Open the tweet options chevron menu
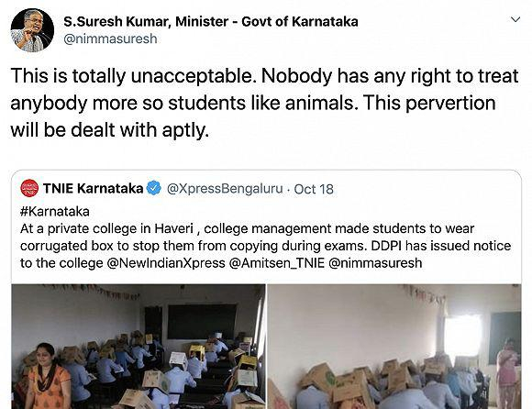Screen dimensions: 532x409 [515, 19]
